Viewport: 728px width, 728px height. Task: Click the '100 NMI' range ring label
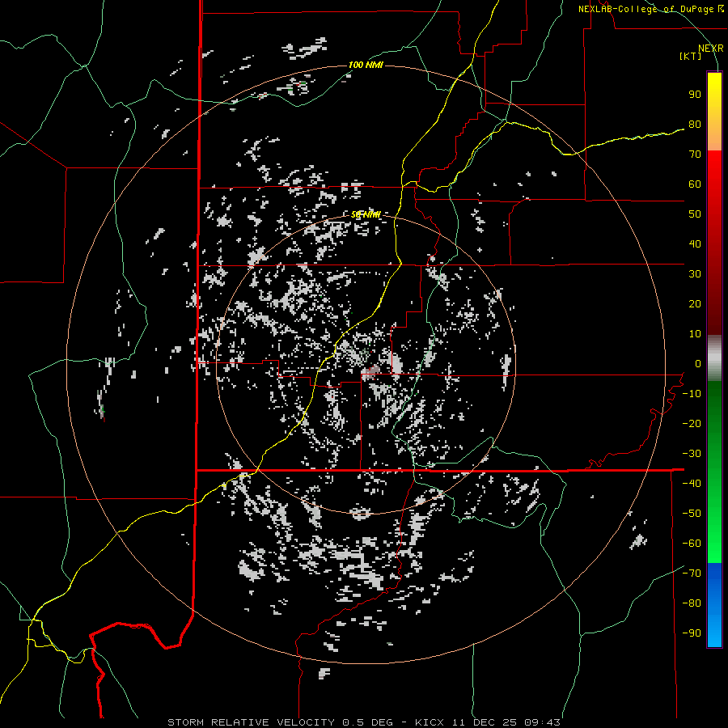[x=366, y=65]
